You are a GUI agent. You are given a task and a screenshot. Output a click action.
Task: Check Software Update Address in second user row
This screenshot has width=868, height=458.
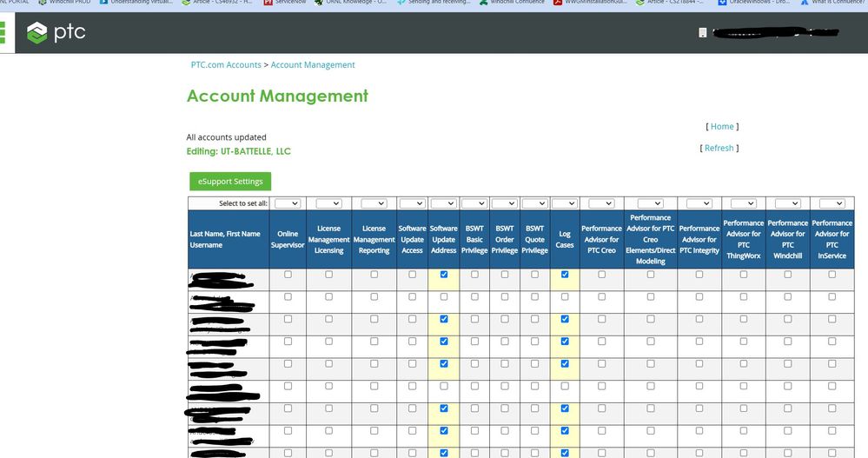point(444,297)
